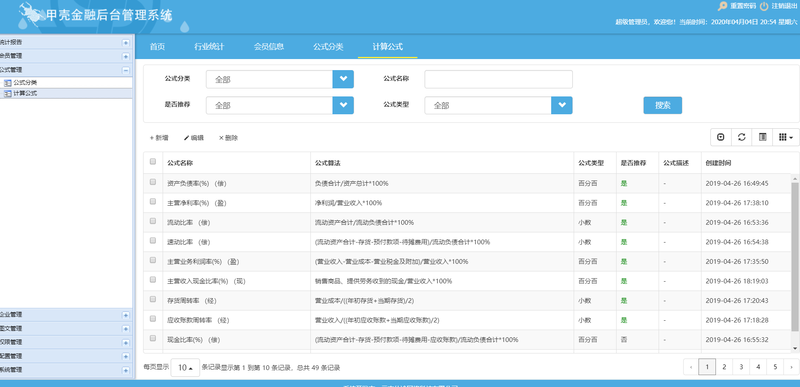This screenshot has height=387, width=800.
Task: Focus the 公式名称 search input field
Action: [498, 79]
